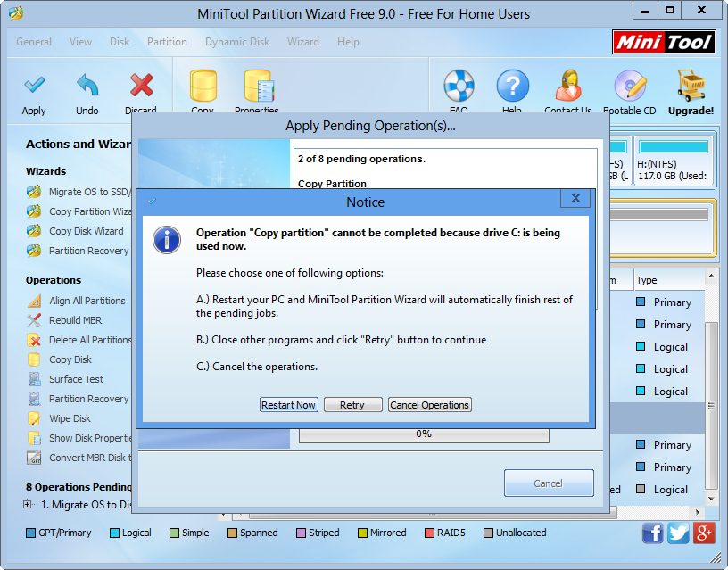Click the Convert MBR Disk icon
Image resolution: width=728 pixels, height=570 pixels.
click(34, 458)
